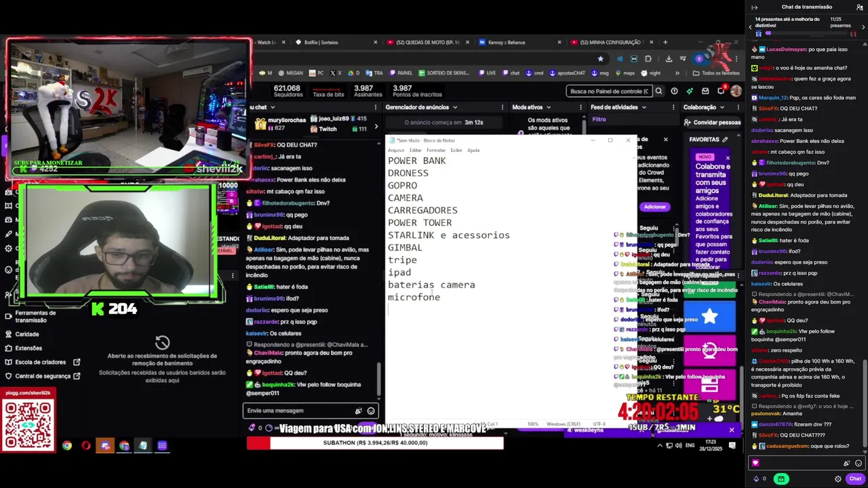Open the Exibir menu in Bloco de Notas
This screenshot has height=488, width=868.
(456, 150)
